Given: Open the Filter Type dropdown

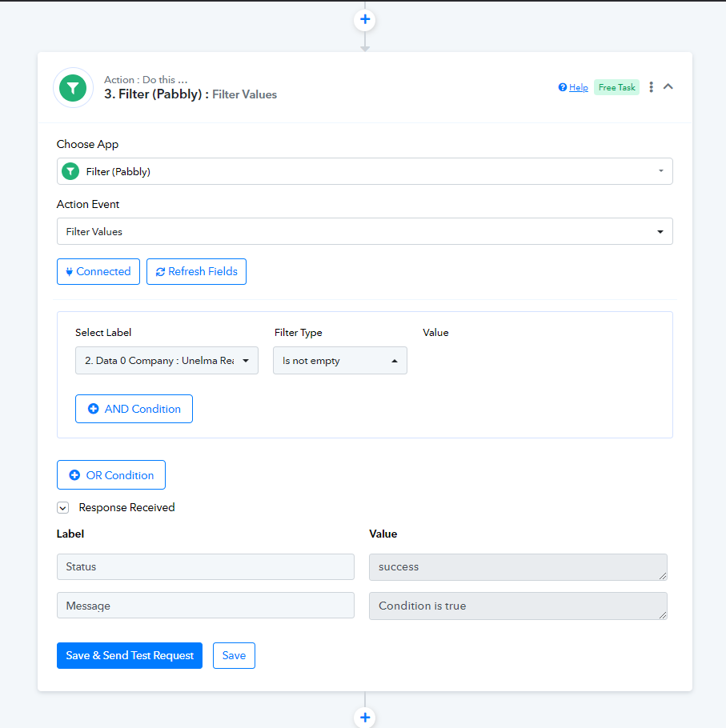Looking at the screenshot, I should (x=340, y=360).
